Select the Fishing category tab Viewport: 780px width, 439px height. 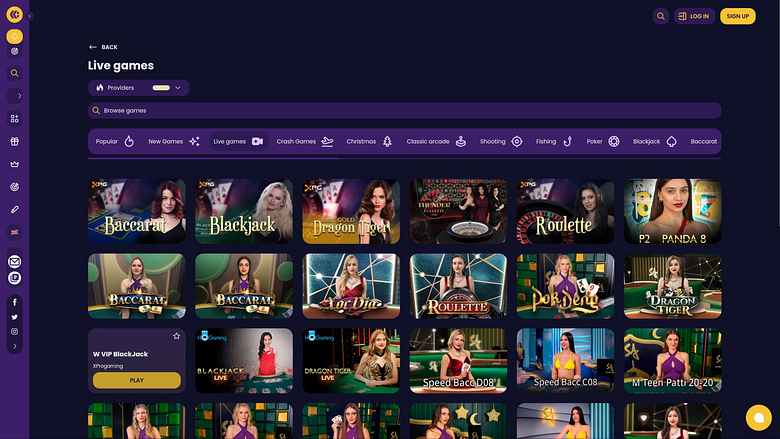pos(554,142)
